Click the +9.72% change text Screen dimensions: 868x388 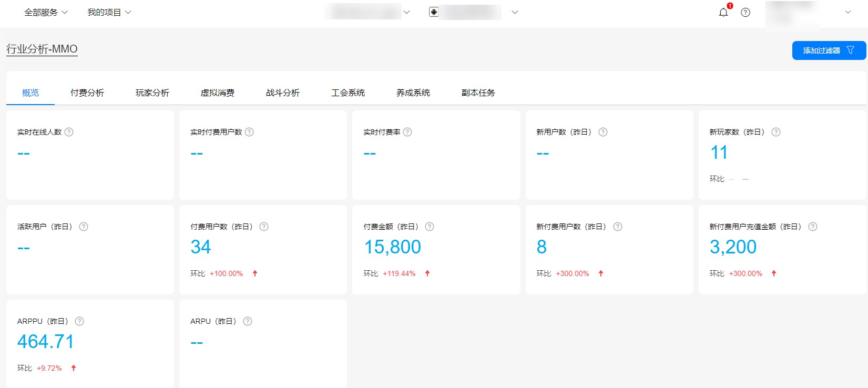coord(49,368)
